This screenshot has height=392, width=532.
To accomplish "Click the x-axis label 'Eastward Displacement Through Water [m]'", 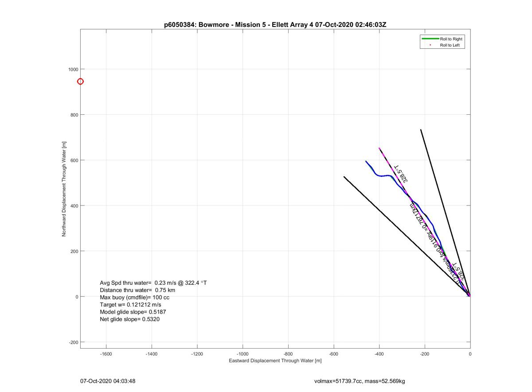I will tap(275, 361).
